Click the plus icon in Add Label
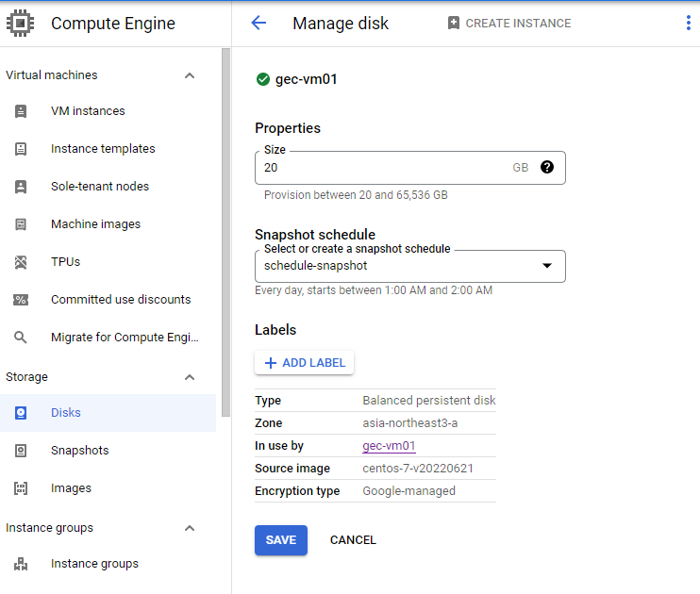Screen dimensions: 700x594 click(x=271, y=363)
